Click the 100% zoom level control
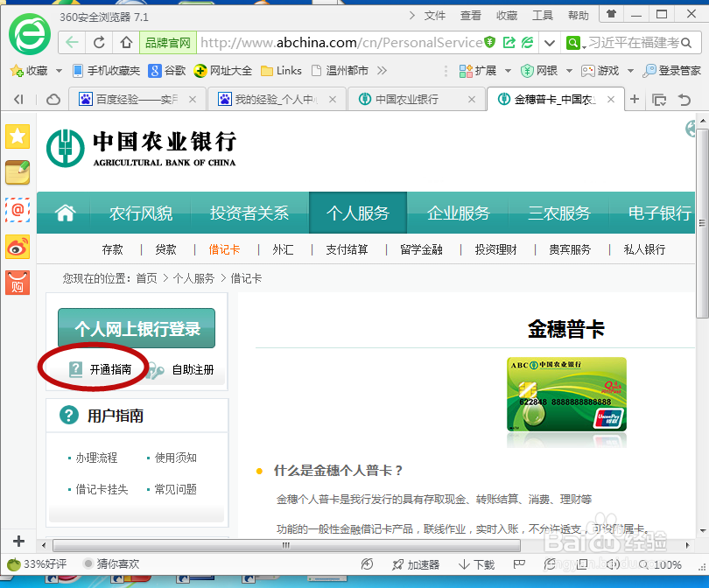Screen dimensions: 709x588 point(661,564)
